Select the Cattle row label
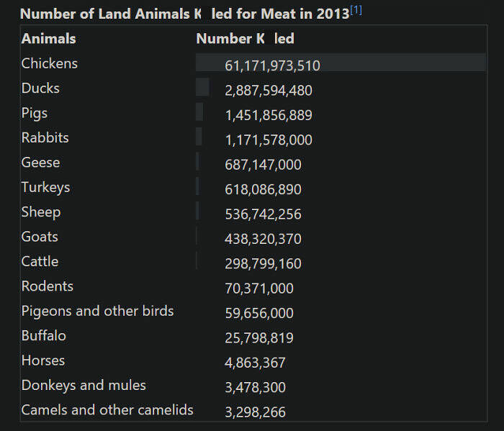 40,261
